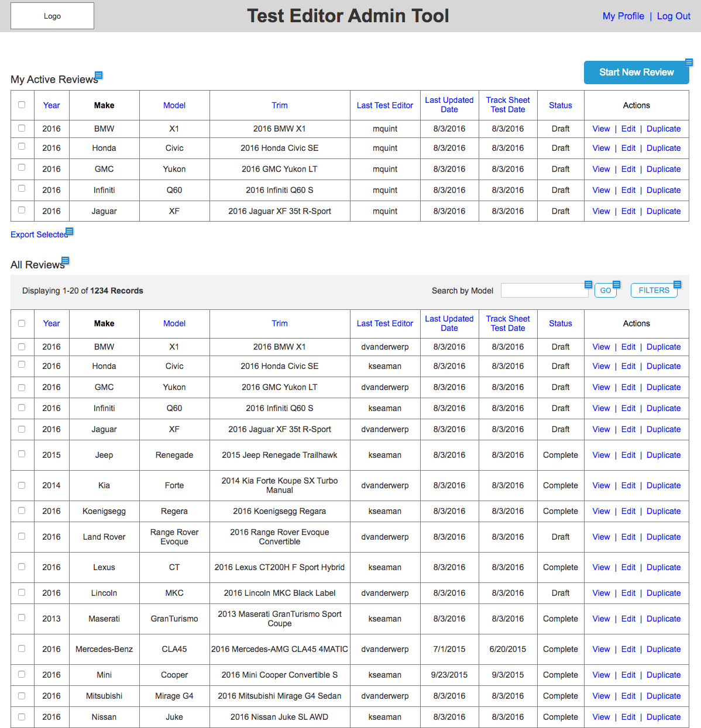Log Out of the admin tool
The image size is (701, 728).
click(x=673, y=16)
